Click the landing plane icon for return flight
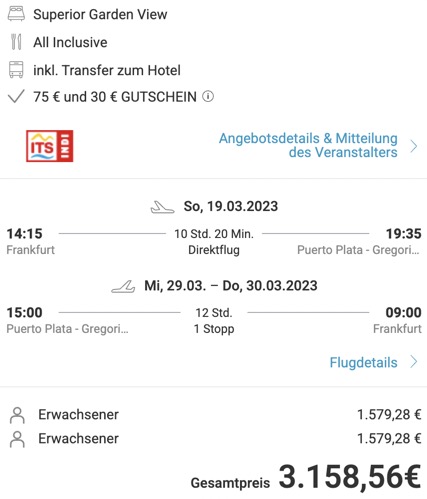The height and width of the screenshot is (499, 427). pos(123,286)
